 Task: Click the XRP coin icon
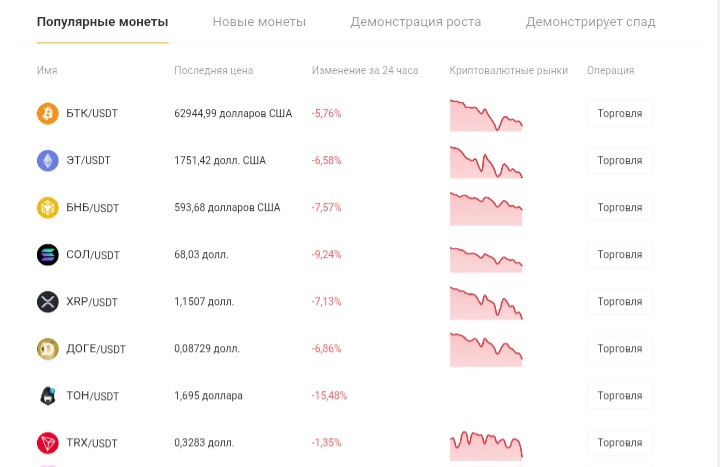[x=48, y=302]
